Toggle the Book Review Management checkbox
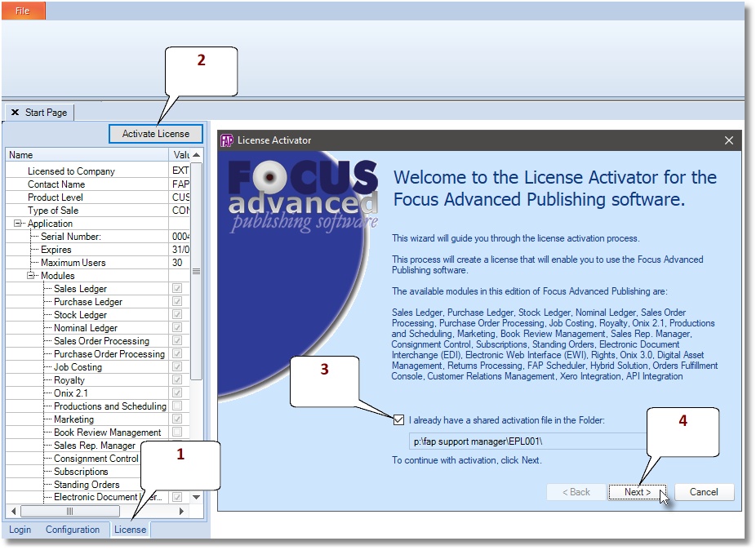Screen dimensions: 756x550 (x=177, y=432)
